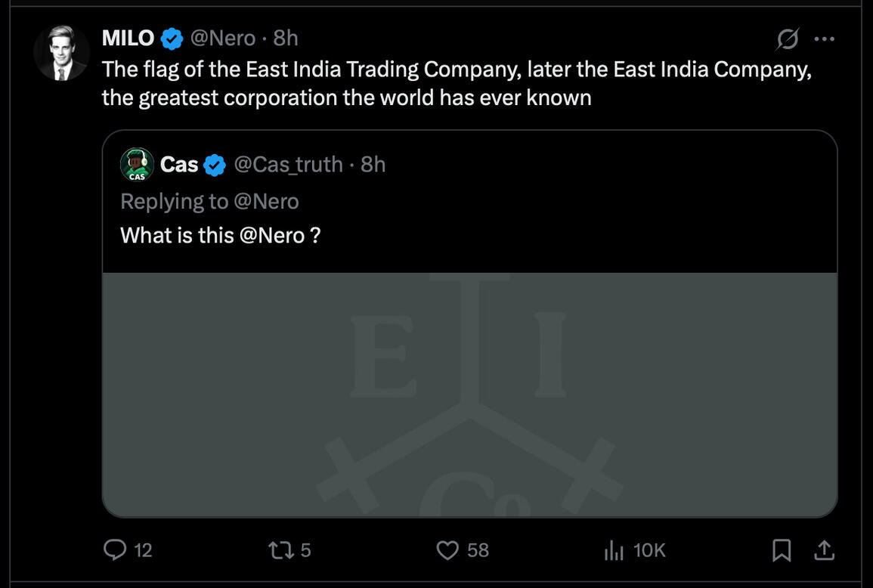Open the East India Company flag image
Screen dimensions: 873x588
pos(469,394)
